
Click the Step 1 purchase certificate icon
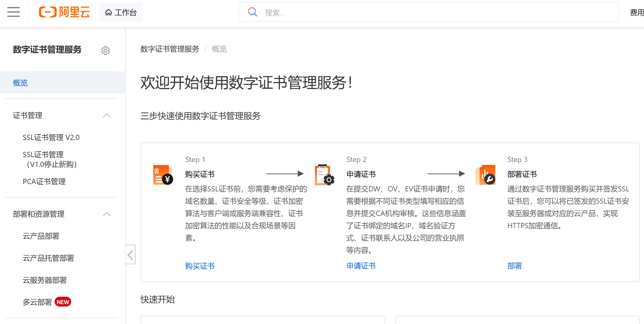163,175
